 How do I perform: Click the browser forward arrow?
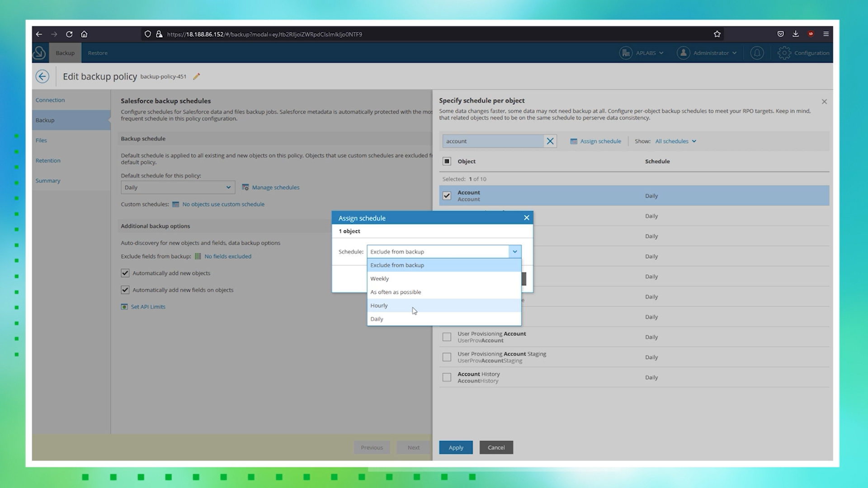(x=54, y=34)
